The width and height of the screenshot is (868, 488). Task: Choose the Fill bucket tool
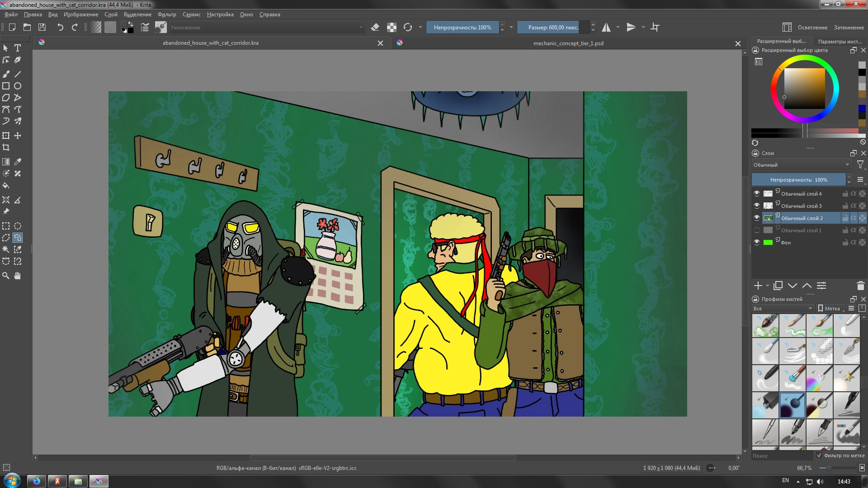pyautogui.click(x=6, y=185)
